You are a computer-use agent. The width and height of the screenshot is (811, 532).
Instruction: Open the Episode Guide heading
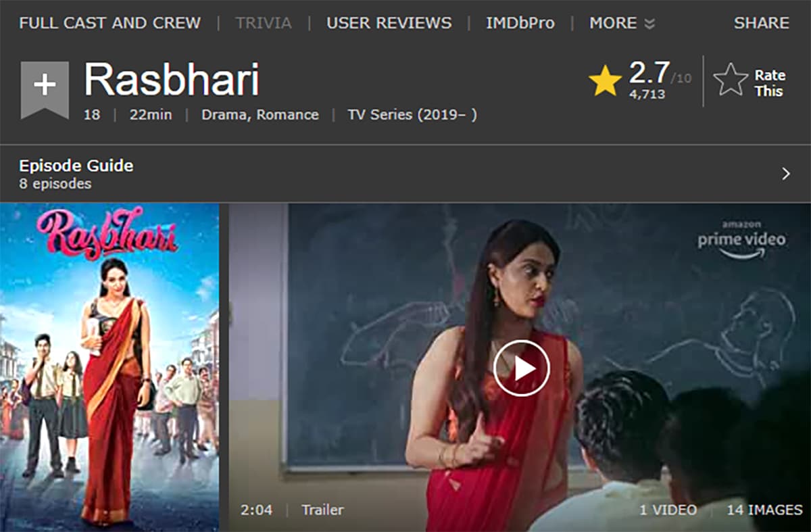[76, 166]
